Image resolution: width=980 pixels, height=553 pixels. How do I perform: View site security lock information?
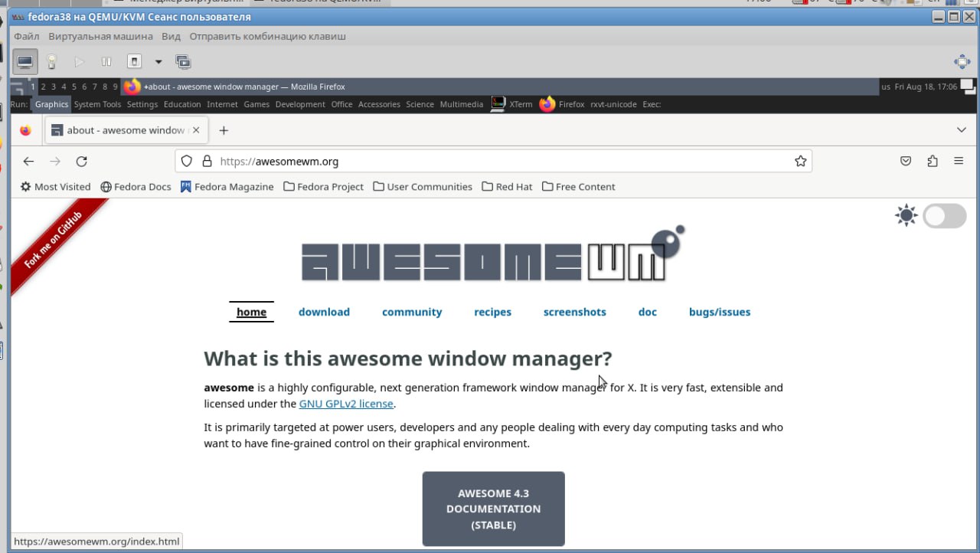[206, 161]
